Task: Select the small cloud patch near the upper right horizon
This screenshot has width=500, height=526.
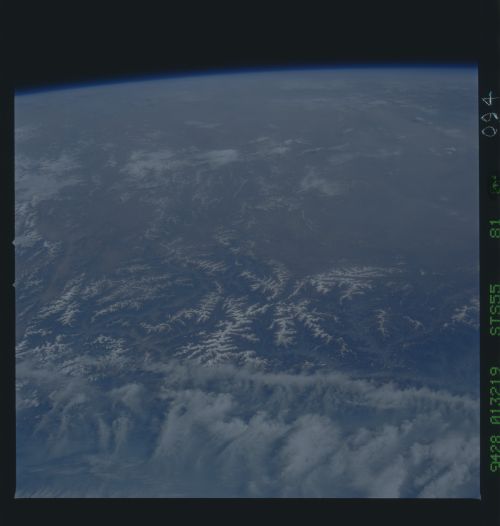Action: pos(421,120)
